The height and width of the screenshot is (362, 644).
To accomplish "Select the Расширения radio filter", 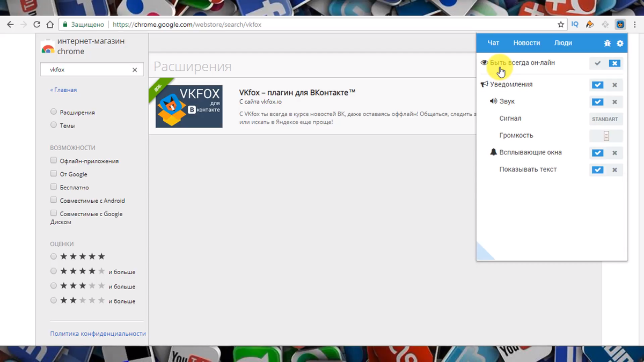I will pos(53,112).
